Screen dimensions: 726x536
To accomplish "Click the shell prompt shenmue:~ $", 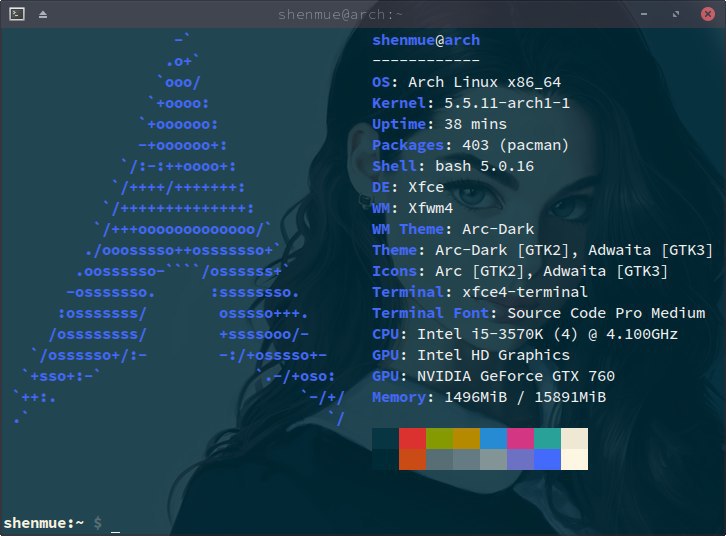I will (x=53, y=523).
